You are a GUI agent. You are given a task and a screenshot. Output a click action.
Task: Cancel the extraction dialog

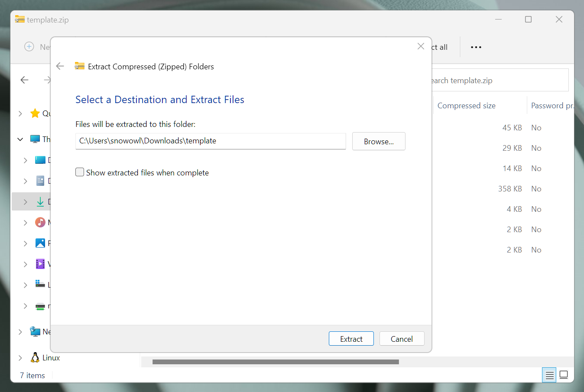pos(402,339)
